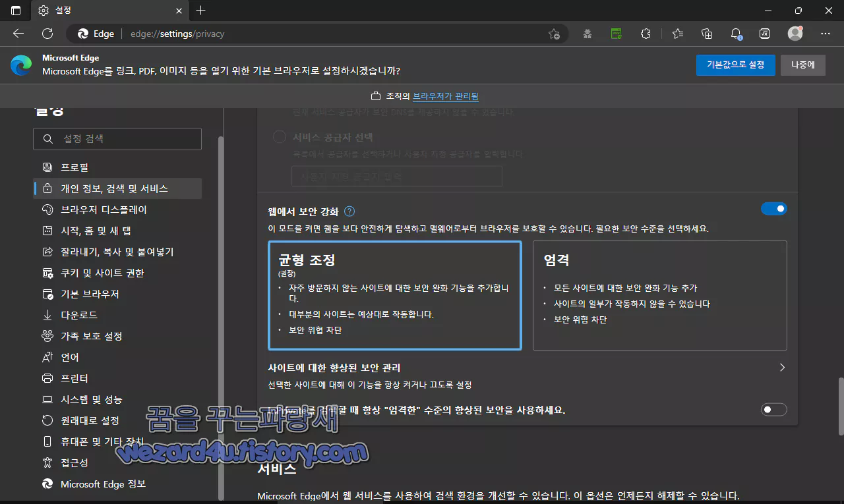Open a new tab with the plus button
The height and width of the screenshot is (504, 844).
[201, 11]
